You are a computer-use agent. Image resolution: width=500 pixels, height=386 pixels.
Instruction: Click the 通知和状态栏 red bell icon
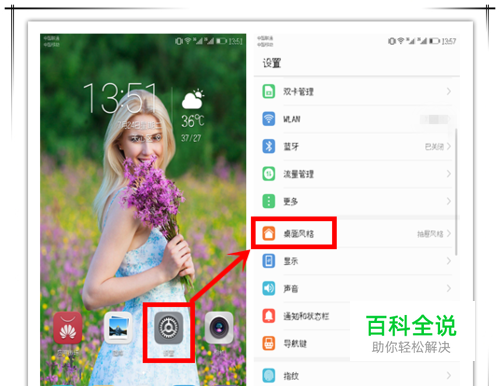pos(269,316)
